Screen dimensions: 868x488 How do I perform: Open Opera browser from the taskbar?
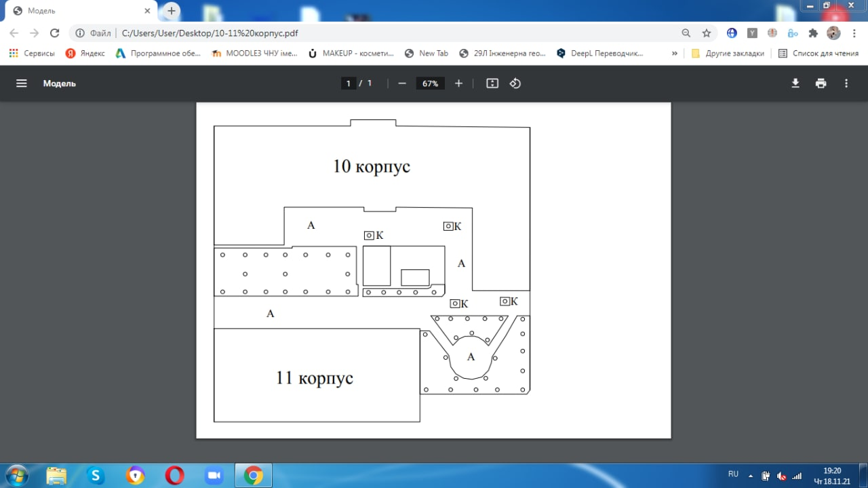[x=174, y=475]
